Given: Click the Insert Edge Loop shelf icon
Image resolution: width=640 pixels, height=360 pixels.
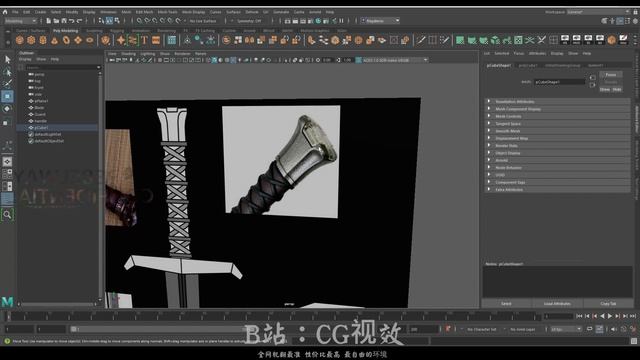Looking at the screenshot, I should 433,40.
